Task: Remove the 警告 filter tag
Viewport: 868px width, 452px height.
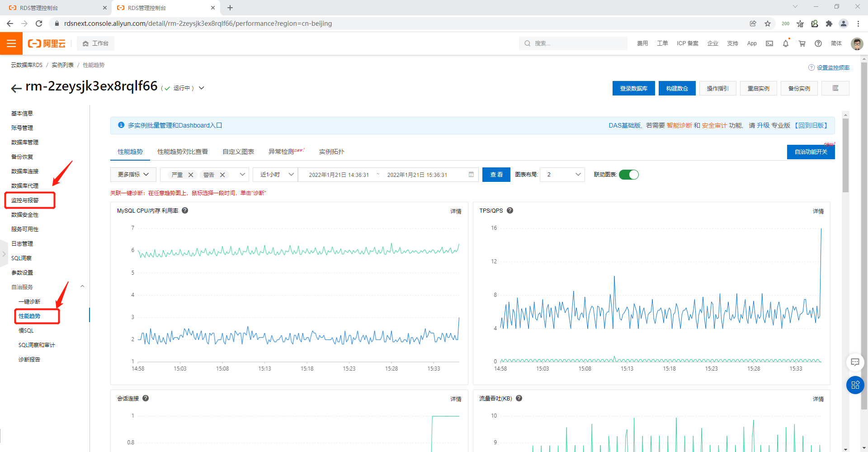Action: (x=222, y=175)
